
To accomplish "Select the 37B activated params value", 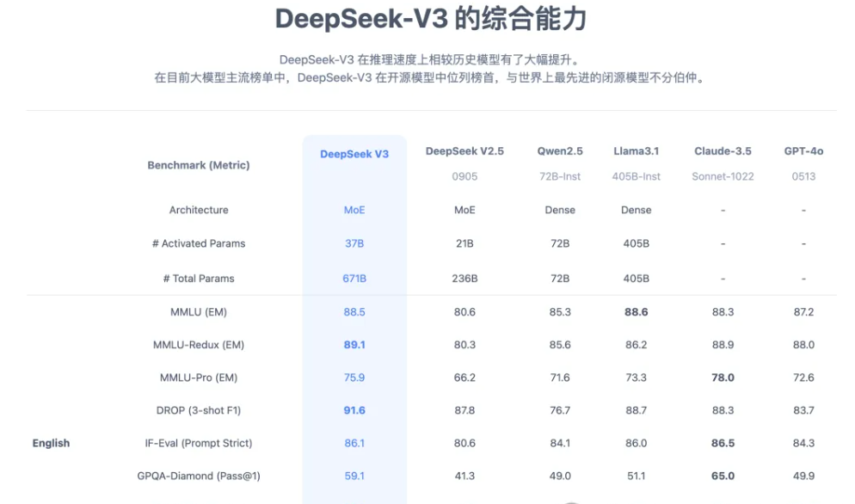I will pos(354,243).
